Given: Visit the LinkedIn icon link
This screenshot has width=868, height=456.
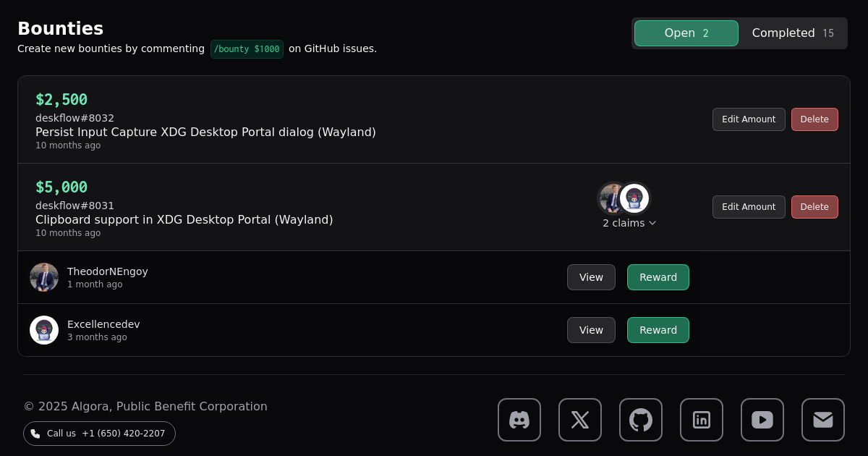Looking at the screenshot, I should (x=701, y=420).
